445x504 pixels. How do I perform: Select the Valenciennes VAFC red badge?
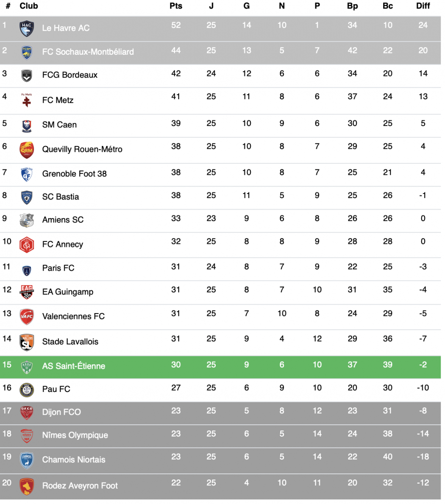pos(27,317)
